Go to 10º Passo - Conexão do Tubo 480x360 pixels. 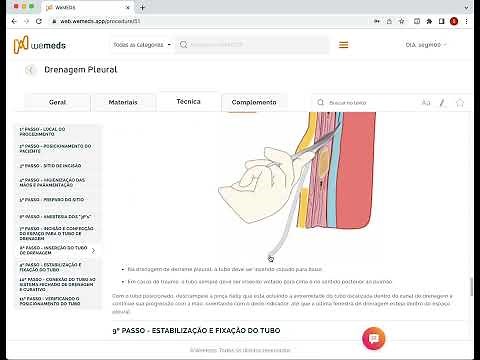pyautogui.click(x=57, y=284)
